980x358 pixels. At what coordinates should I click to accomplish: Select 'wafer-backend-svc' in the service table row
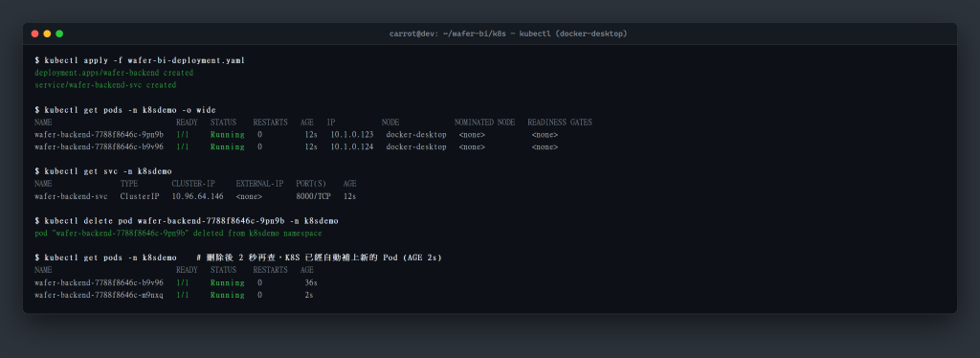tap(71, 196)
